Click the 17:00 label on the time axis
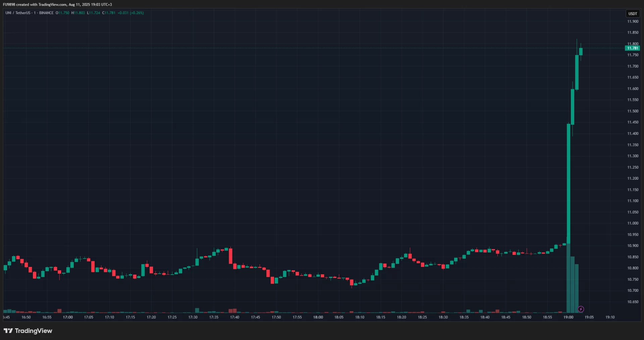The width and height of the screenshot is (644, 340). 68,317
